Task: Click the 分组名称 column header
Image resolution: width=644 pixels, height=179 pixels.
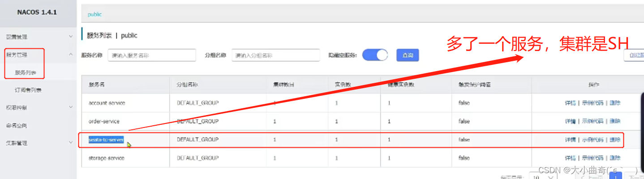Action: [x=187, y=85]
